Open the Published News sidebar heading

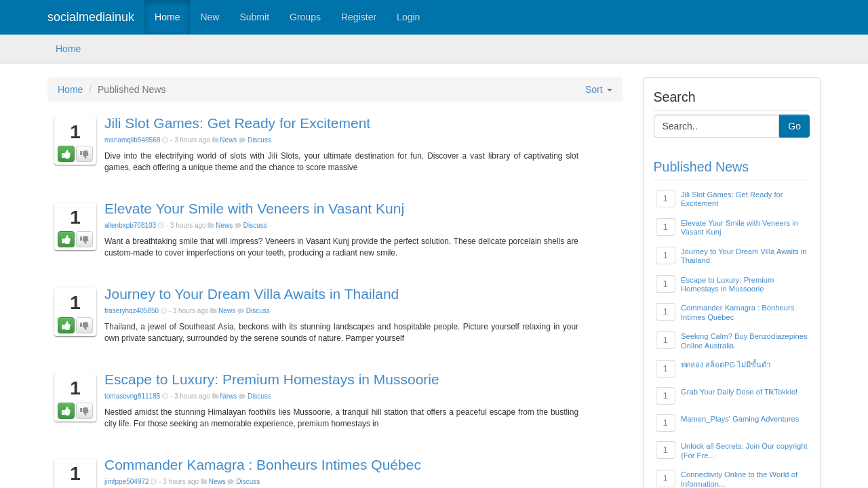point(701,167)
